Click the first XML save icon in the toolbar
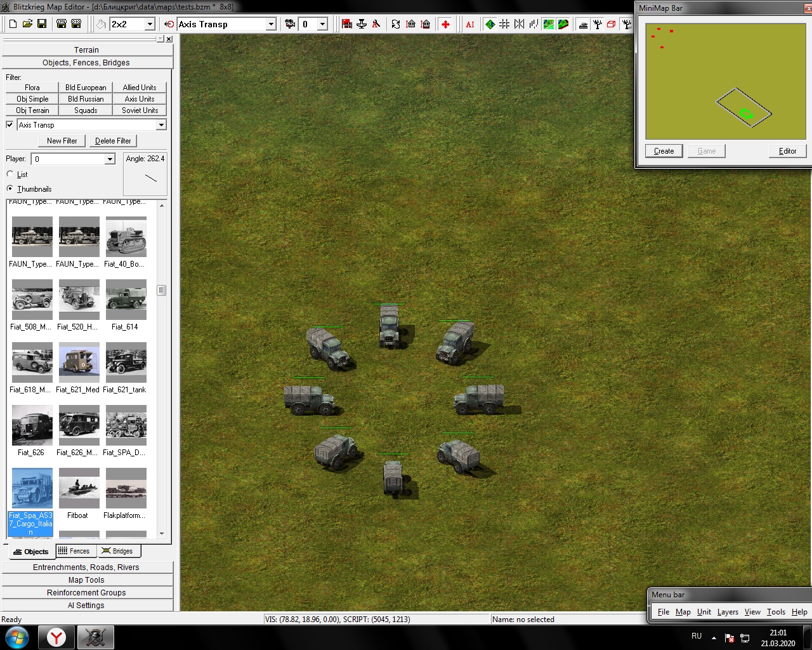Screen dimensions: 812x650 [62, 24]
